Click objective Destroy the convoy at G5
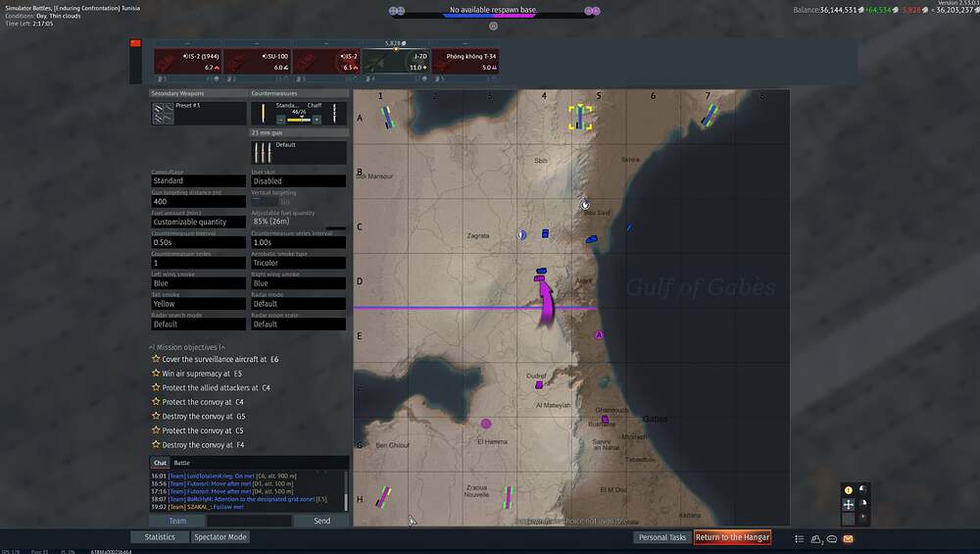Viewport: 980px width, 554px height. (x=198, y=416)
